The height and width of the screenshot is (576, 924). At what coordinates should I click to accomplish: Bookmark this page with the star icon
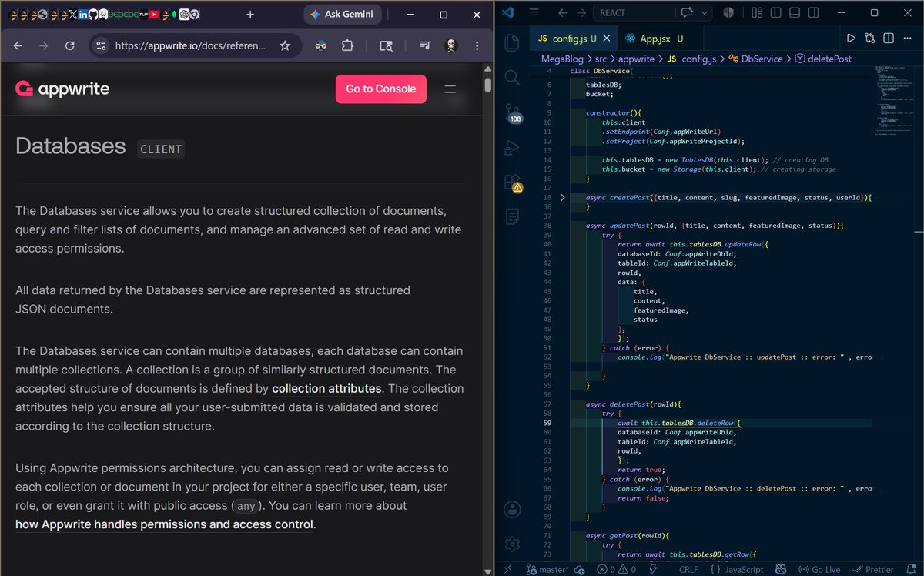(x=285, y=46)
